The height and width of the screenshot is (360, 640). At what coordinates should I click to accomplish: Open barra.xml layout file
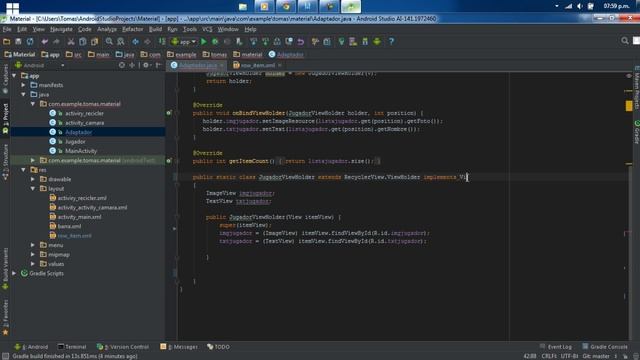(69, 226)
